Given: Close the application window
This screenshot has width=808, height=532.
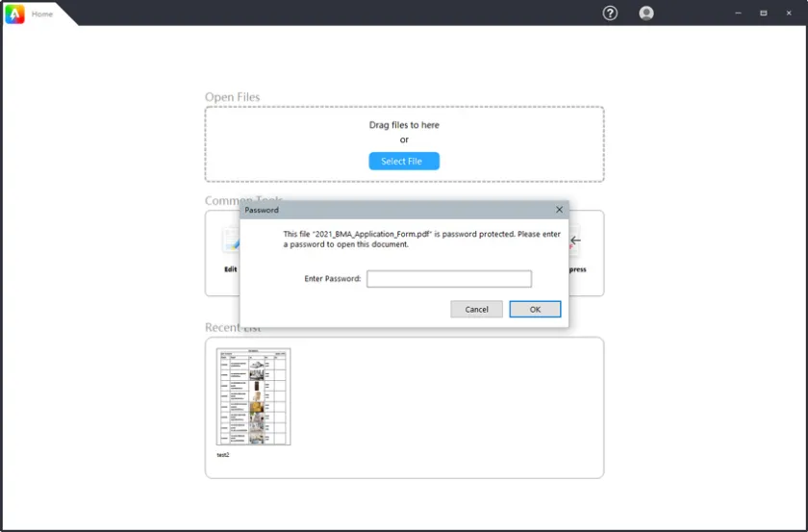Looking at the screenshot, I should coord(790,13).
